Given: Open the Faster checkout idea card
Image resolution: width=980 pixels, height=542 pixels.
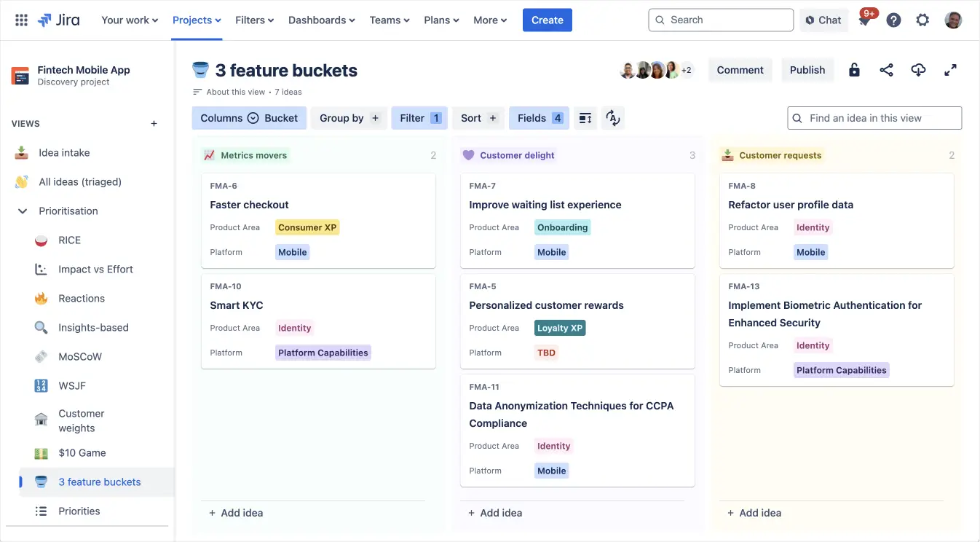Looking at the screenshot, I should point(318,221).
